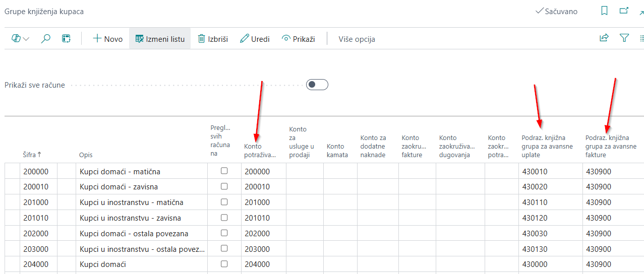This screenshot has height=274, width=644.
Task: Check box in row 203000
Action: click(x=224, y=248)
